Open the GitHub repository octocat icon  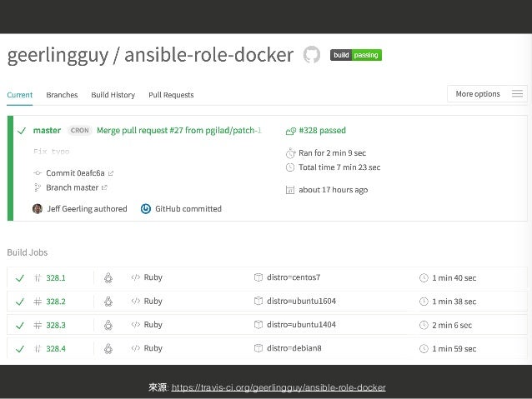(x=312, y=56)
